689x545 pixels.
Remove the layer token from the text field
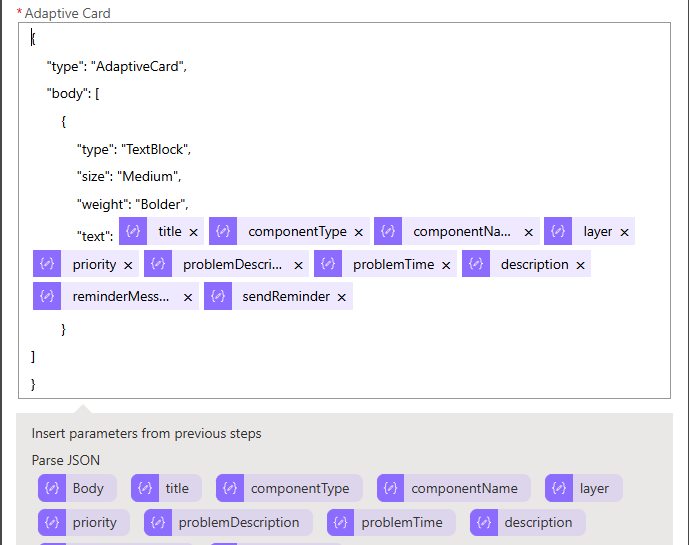pyautogui.click(x=625, y=232)
